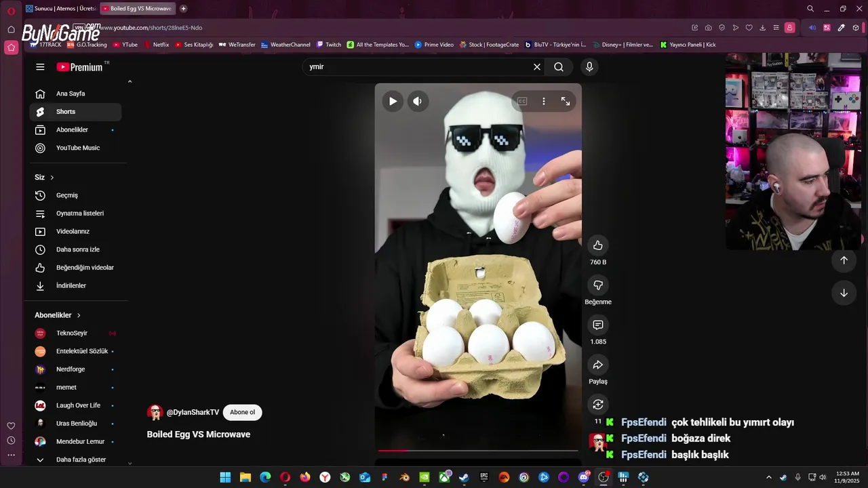Open Oynatma listeleri

(75, 213)
